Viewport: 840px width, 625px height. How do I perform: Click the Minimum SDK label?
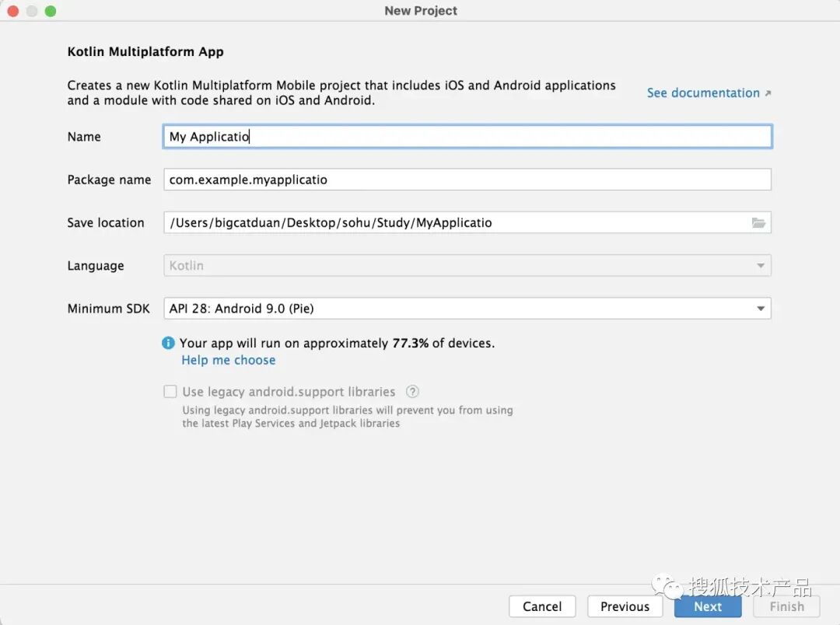[x=109, y=309]
